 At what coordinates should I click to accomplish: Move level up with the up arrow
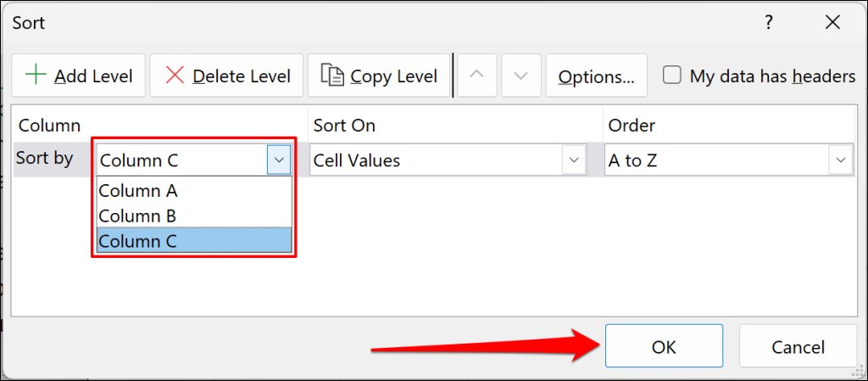point(477,76)
